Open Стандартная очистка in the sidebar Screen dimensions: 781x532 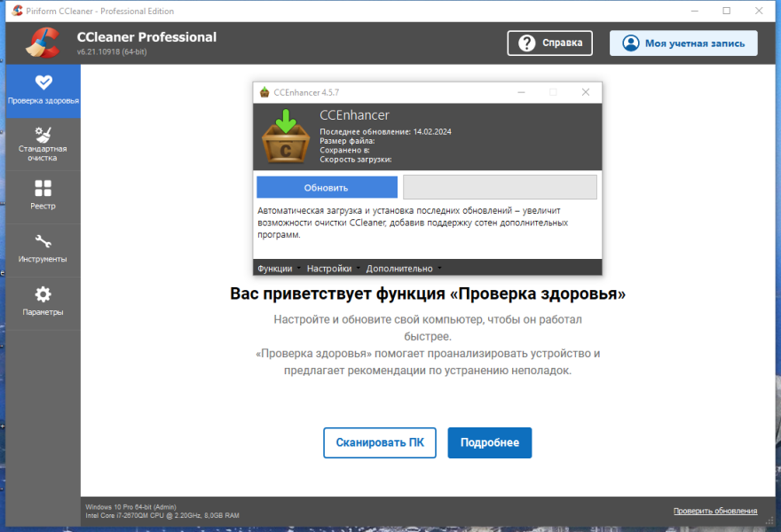pyautogui.click(x=43, y=145)
